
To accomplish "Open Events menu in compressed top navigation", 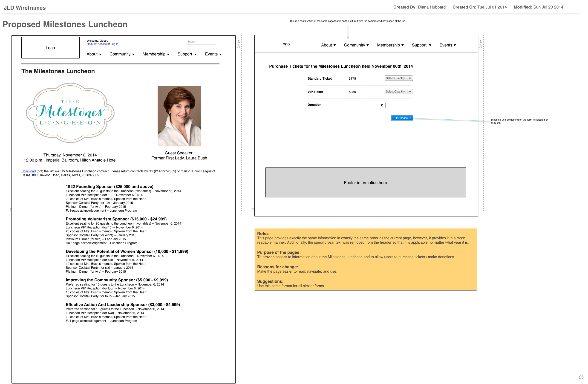I will (447, 45).
